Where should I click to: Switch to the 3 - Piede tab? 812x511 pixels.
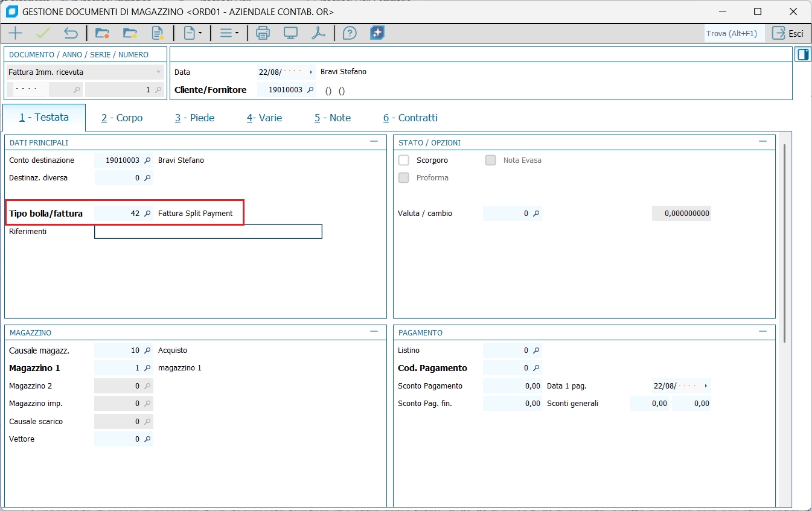(194, 118)
